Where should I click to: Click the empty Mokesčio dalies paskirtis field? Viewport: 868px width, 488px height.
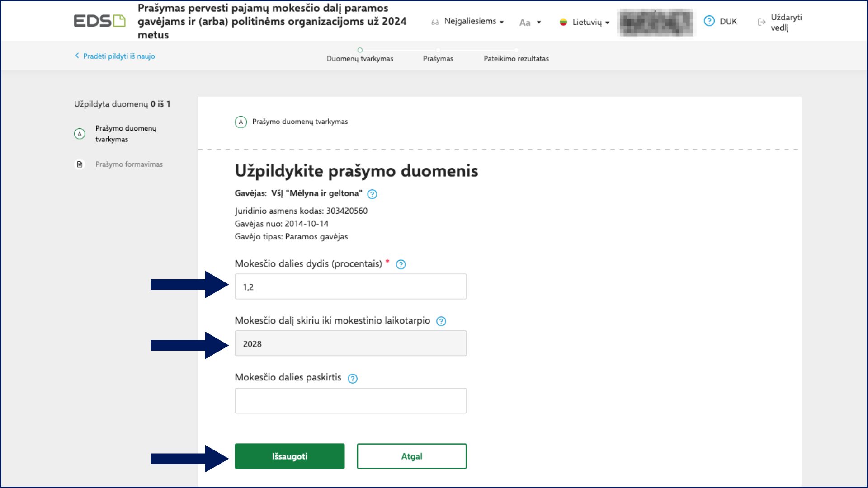pyautogui.click(x=350, y=401)
